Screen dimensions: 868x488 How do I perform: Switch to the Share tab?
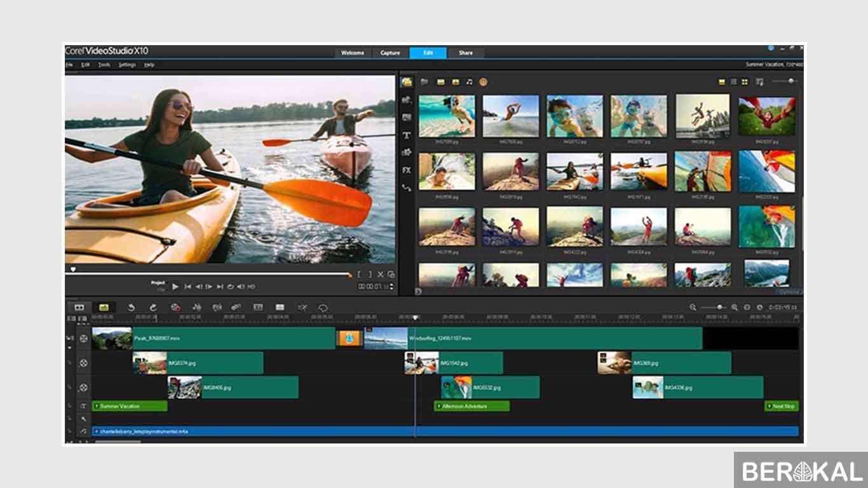466,53
